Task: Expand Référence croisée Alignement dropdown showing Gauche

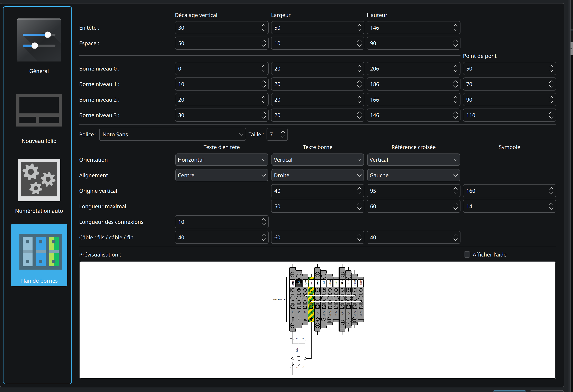Action: (x=413, y=175)
